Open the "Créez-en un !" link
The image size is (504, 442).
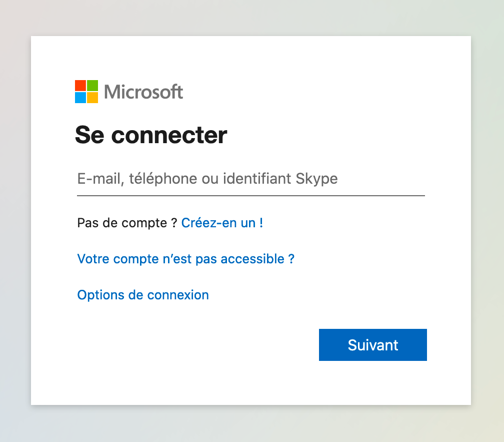point(222,223)
